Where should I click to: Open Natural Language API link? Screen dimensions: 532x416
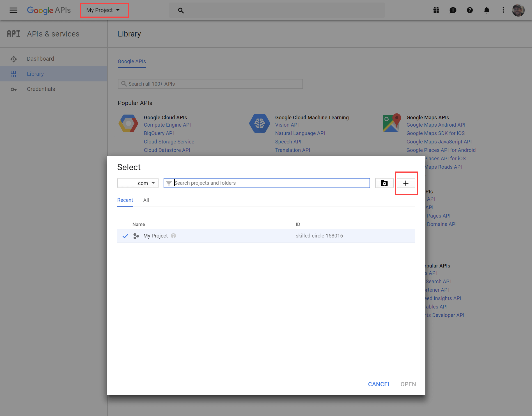300,133
